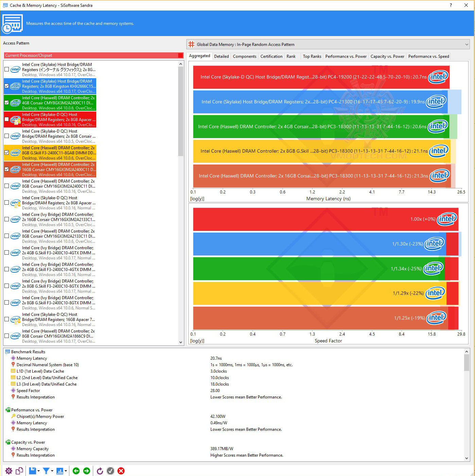
Task: Click the 42.100W power value
Action: point(218,417)
